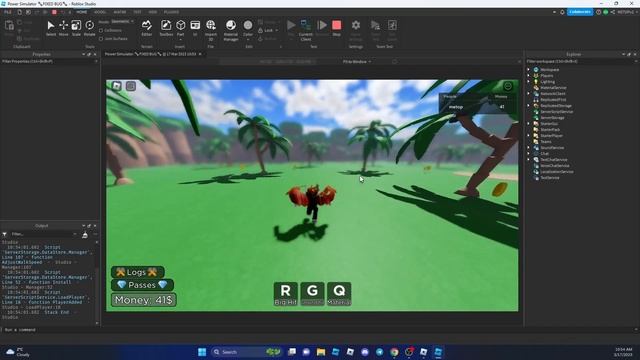Click the G ability button

[312, 294]
